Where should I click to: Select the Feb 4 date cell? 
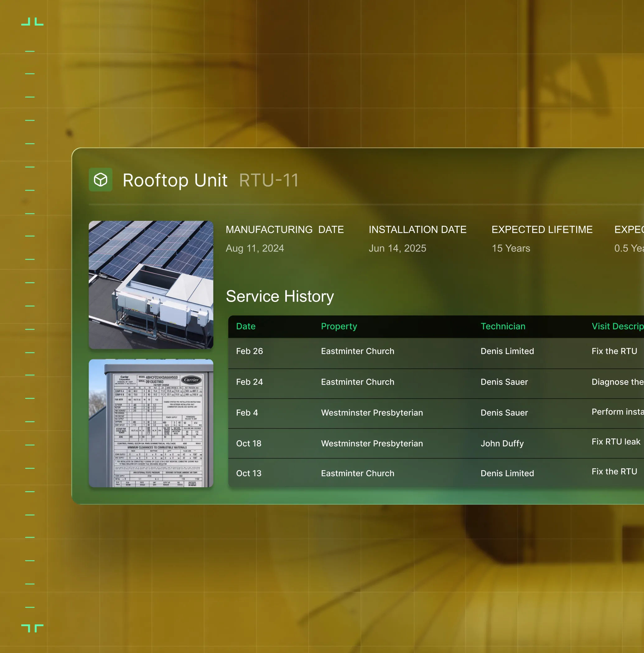[x=247, y=413]
